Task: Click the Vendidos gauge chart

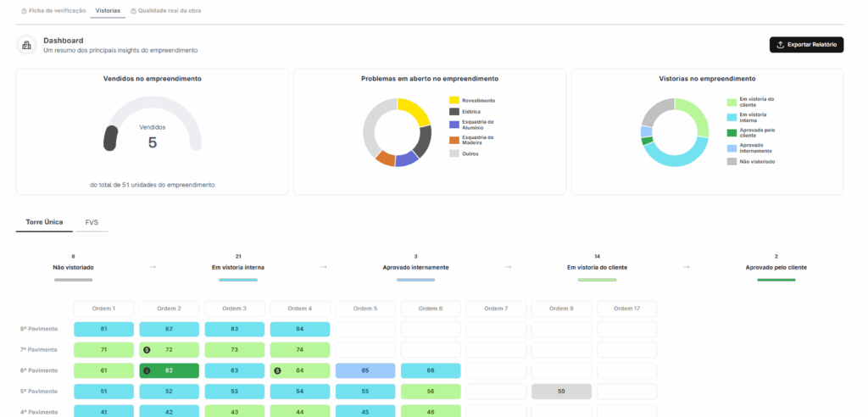Action: [x=153, y=125]
